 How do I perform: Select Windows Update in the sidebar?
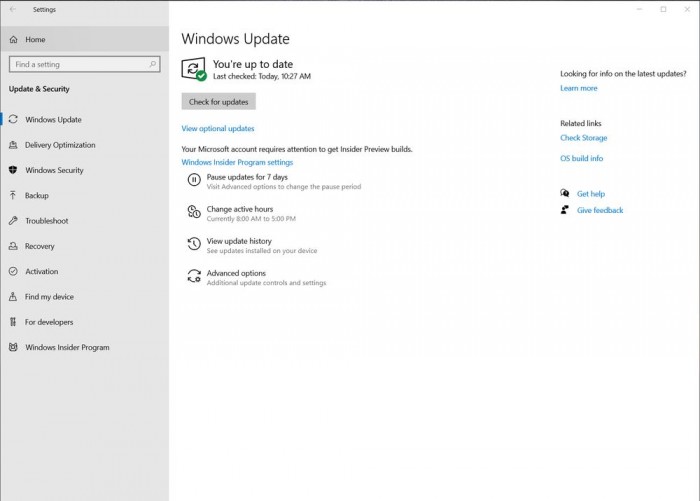tap(84, 119)
